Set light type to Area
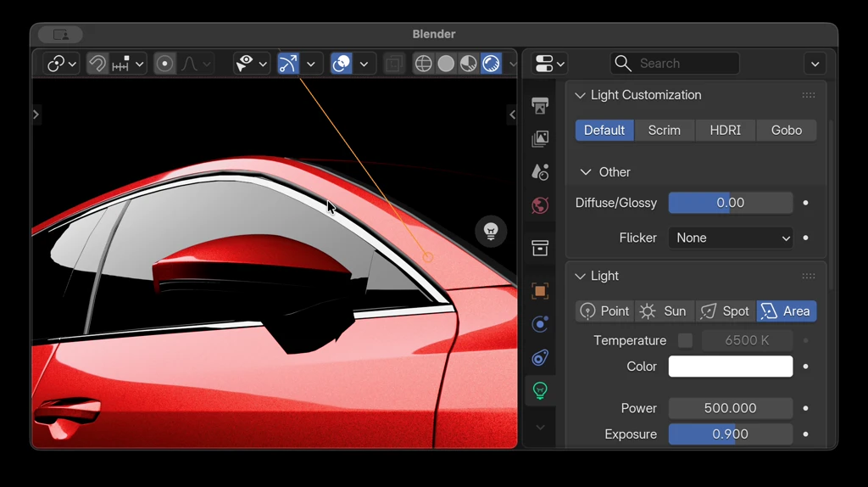The width and height of the screenshot is (868, 487). (787, 311)
